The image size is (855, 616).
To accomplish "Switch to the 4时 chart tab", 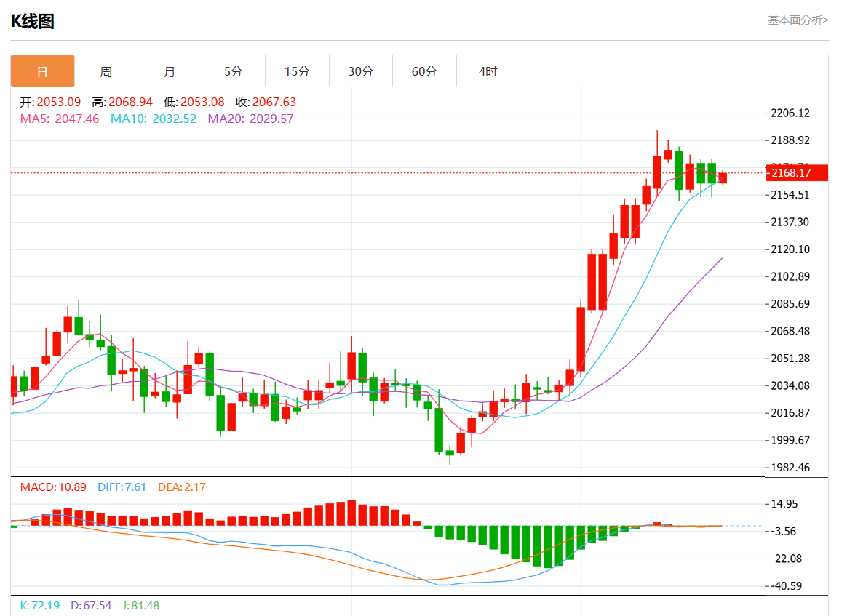I will point(488,71).
